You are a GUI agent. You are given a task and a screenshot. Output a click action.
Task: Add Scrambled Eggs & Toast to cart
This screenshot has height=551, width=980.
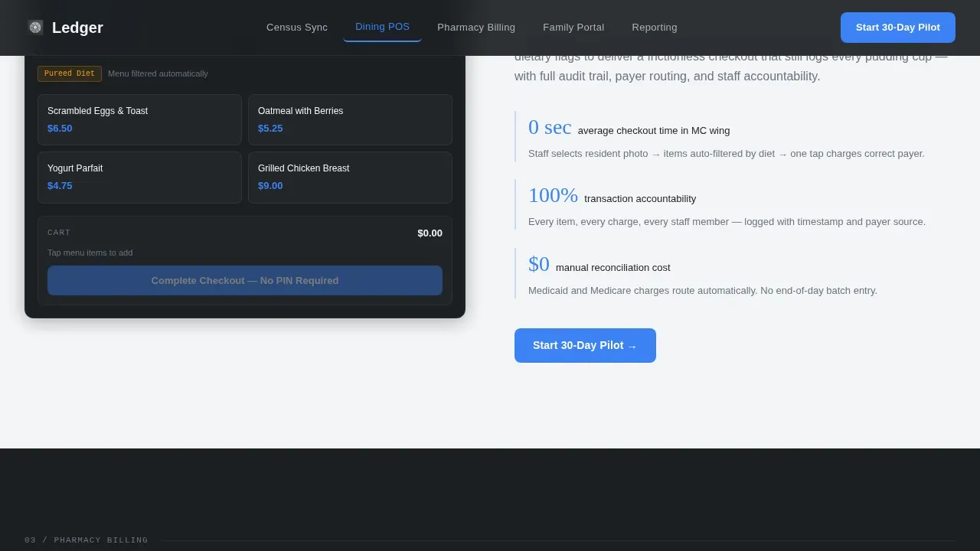[x=139, y=119]
